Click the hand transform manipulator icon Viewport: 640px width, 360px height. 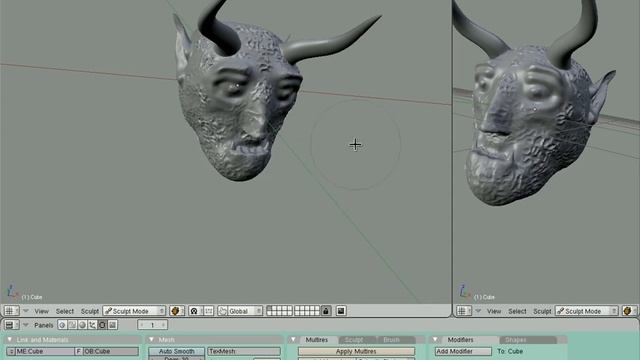pos(222,311)
